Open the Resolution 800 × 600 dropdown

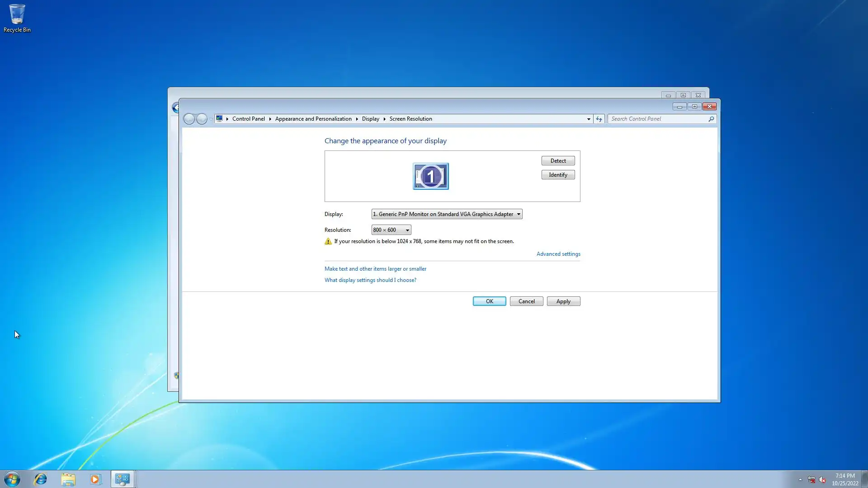(391, 230)
